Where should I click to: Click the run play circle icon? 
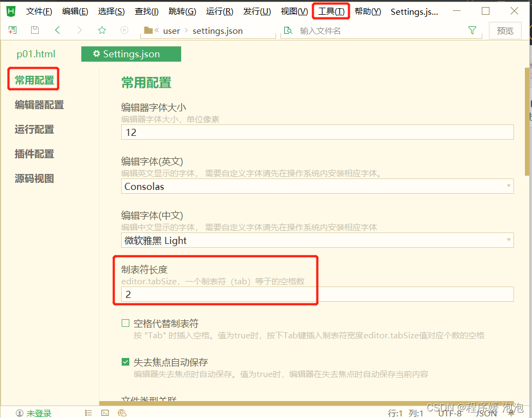click(124, 30)
